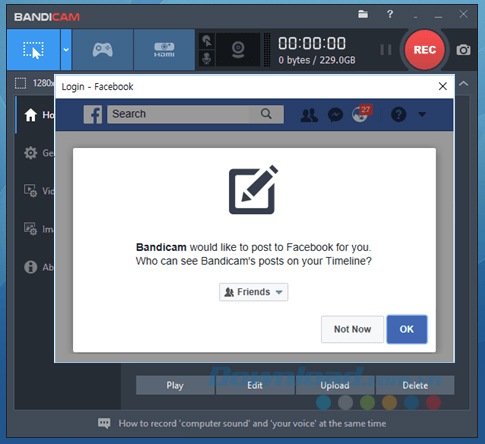Open Facebook friend requests icon
The height and width of the screenshot is (444, 485).
click(x=309, y=115)
